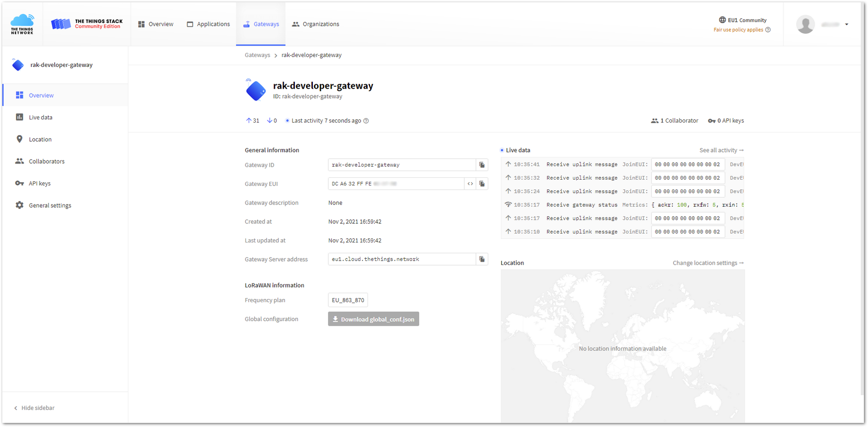Click the Gateways breadcrumb link
Image resolution: width=868 pixels, height=427 pixels.
coord(257,55)
